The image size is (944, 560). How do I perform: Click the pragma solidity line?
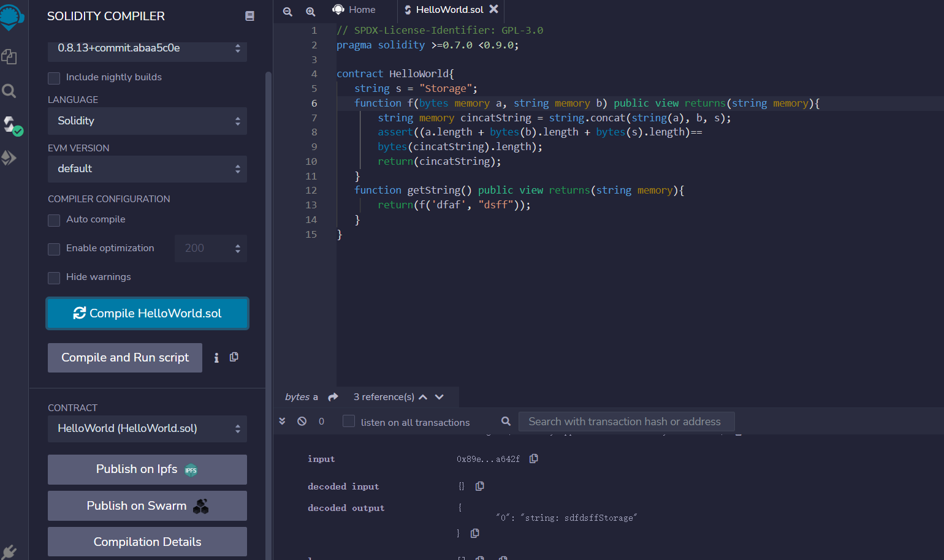(427, 45)
